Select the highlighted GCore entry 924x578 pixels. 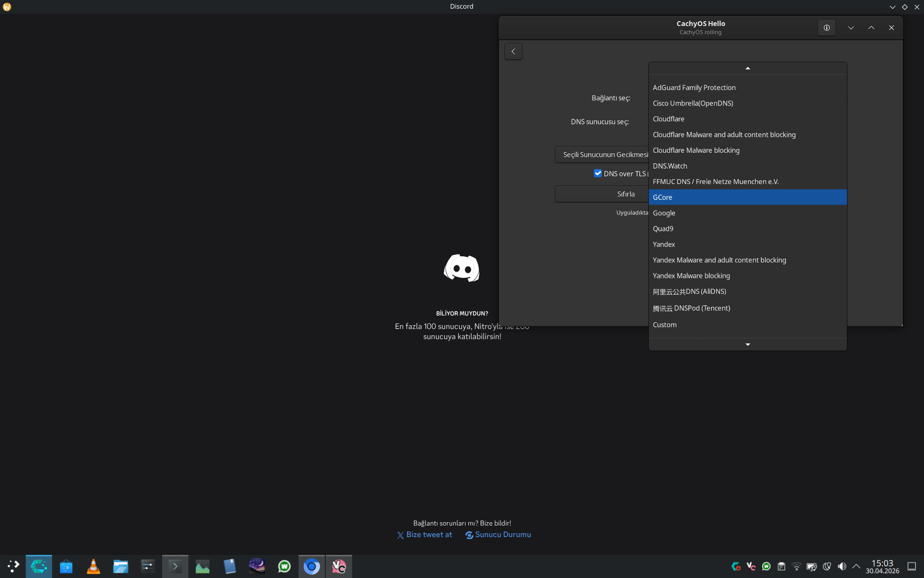point(747,197)
